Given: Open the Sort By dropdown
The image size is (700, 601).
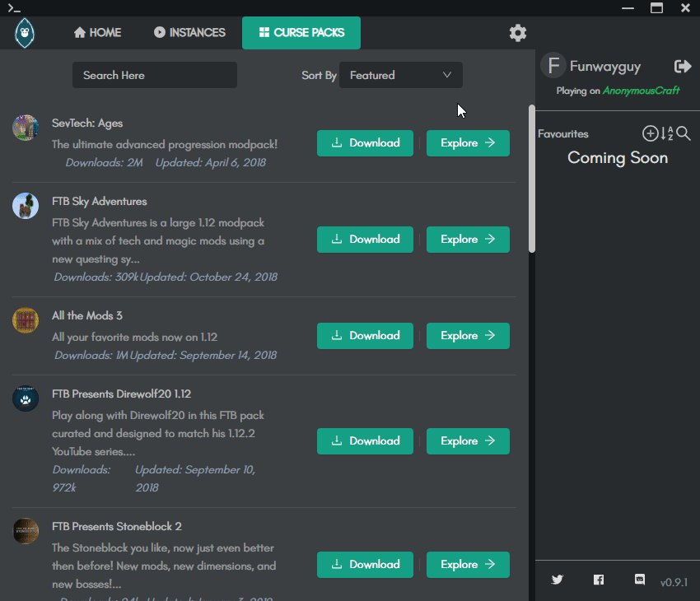Looking at the screenshot, I should [401, 74].
